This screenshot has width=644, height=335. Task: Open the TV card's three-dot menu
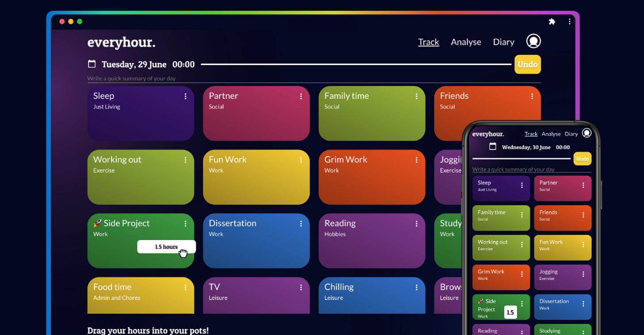click(301, 287)
